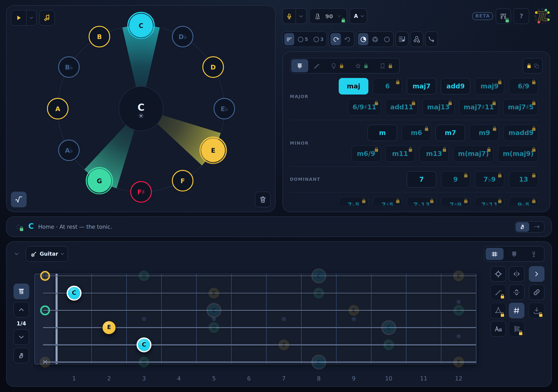Expand the microphone options chevron
This screenshot has width=558, height=392.
[301, 16]
